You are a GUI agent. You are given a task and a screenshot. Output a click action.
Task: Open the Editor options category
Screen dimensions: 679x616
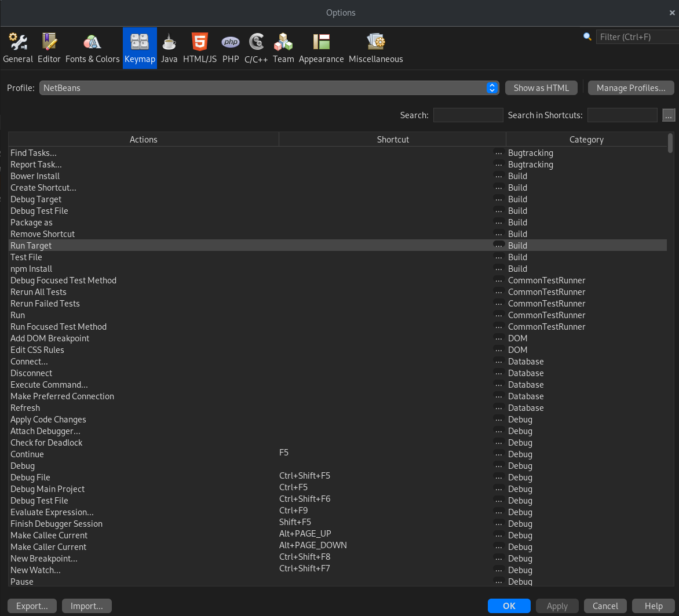49,48
